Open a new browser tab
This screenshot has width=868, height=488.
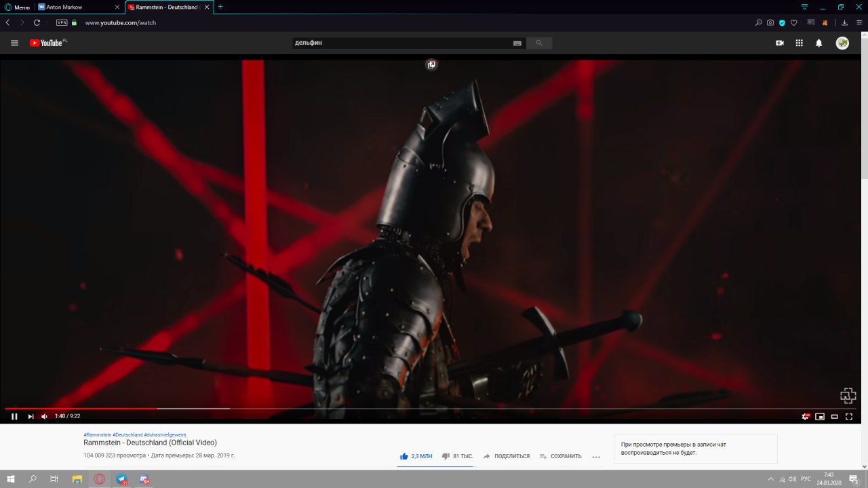pos(220,7)
